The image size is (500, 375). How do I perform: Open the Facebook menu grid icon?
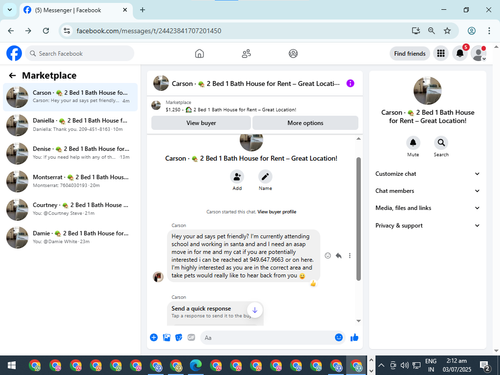pyautogui.click(x=441, y=53)
